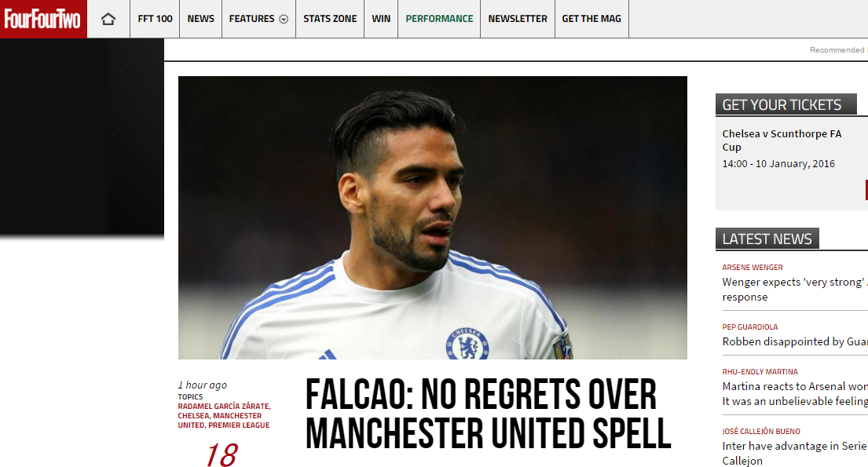
Task: Select Get The Mag
Action: (591, 19)
